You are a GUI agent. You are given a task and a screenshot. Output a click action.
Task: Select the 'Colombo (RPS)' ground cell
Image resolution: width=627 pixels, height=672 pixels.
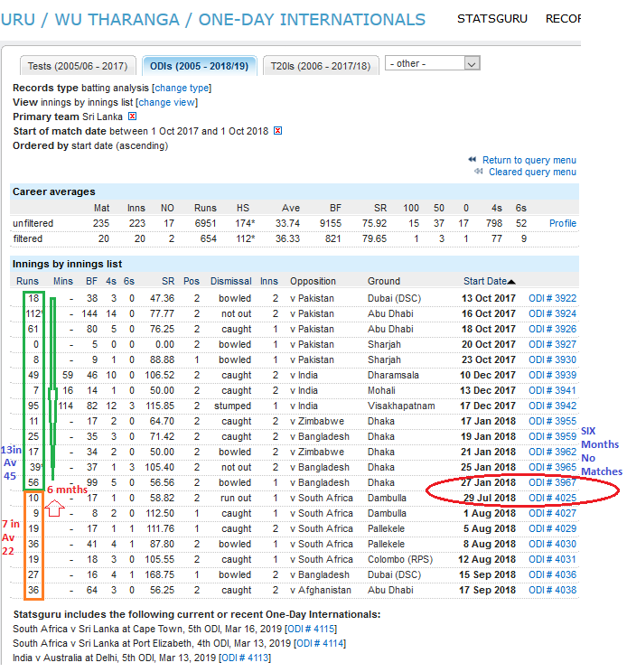[x=400, y=559]
